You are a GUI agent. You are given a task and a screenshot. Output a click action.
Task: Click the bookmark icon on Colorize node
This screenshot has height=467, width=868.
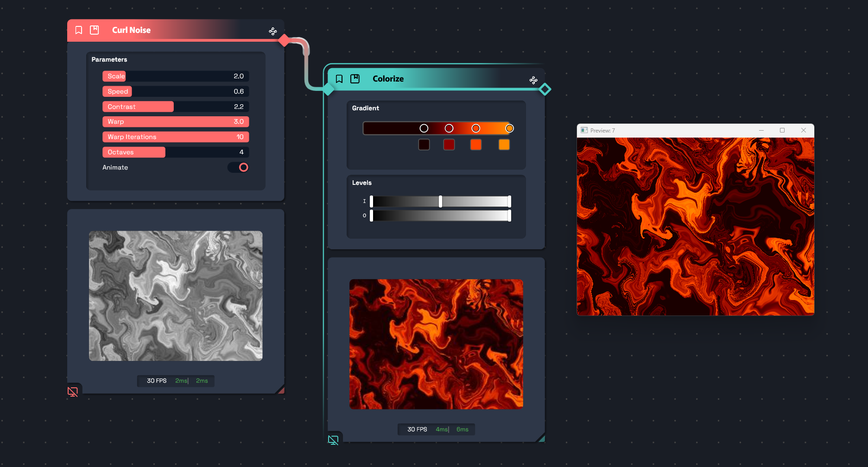(x=339, y=79)
